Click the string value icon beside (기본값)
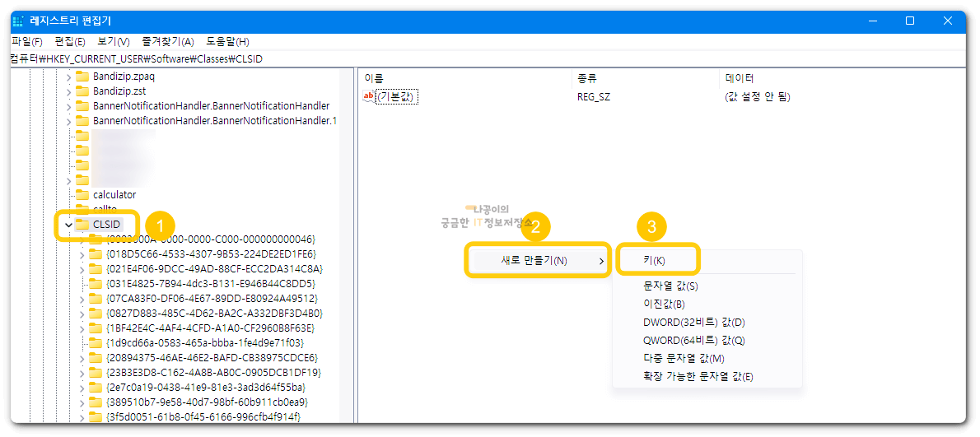 pos(369,97)
